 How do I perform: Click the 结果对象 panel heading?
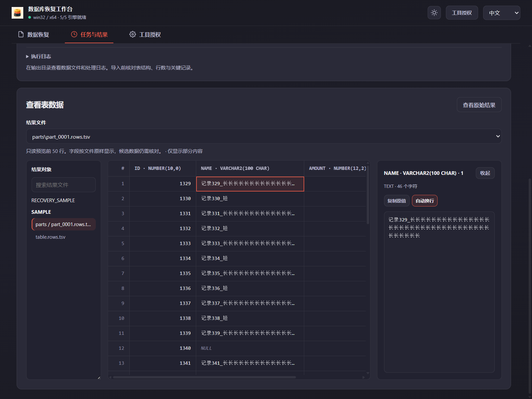coord(41,170)
